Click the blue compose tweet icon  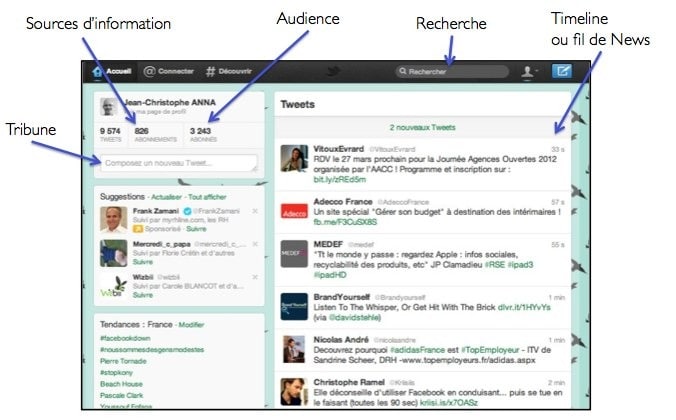click(x=562, y=72)
